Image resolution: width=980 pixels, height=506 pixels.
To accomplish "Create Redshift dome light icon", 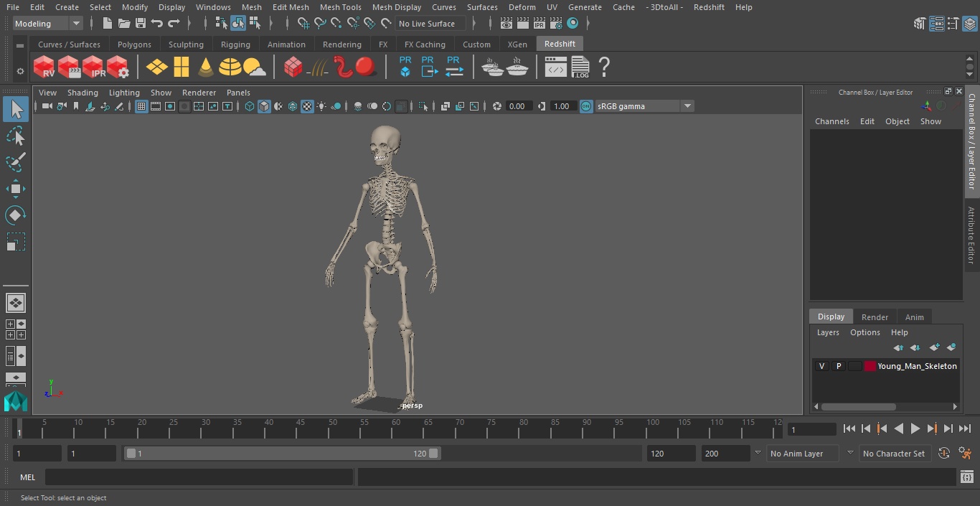I will pyautogui.click(x=230, y=67).
